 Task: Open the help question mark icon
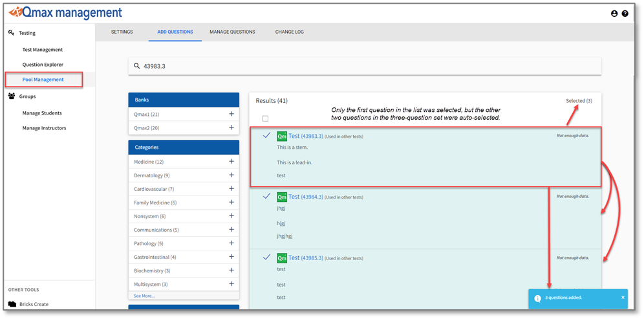tap(625, 14)
